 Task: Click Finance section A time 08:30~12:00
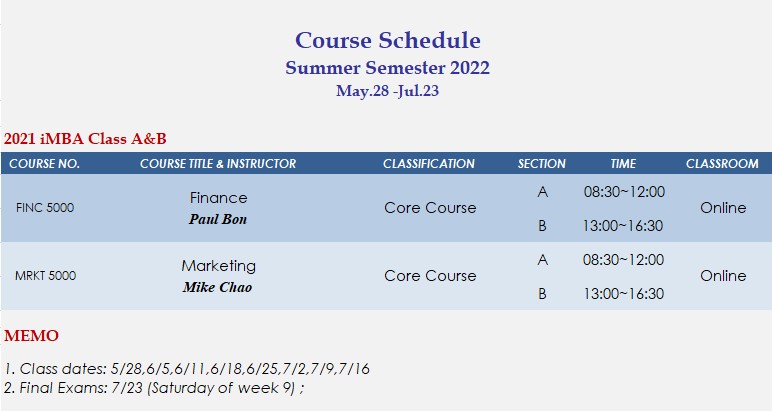(x=624, y=191)
